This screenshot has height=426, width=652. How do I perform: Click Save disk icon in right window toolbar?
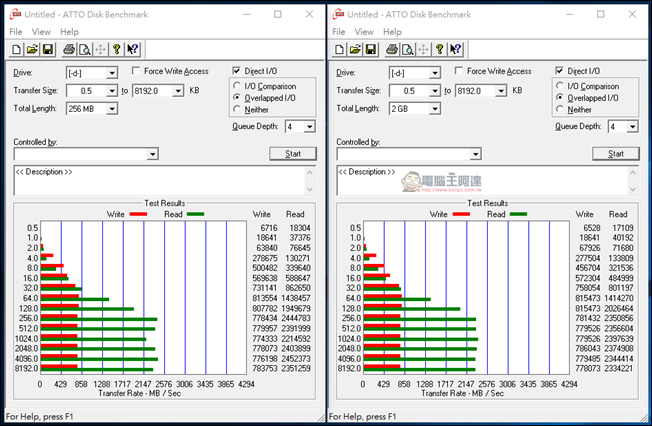[x=371, y=50]
